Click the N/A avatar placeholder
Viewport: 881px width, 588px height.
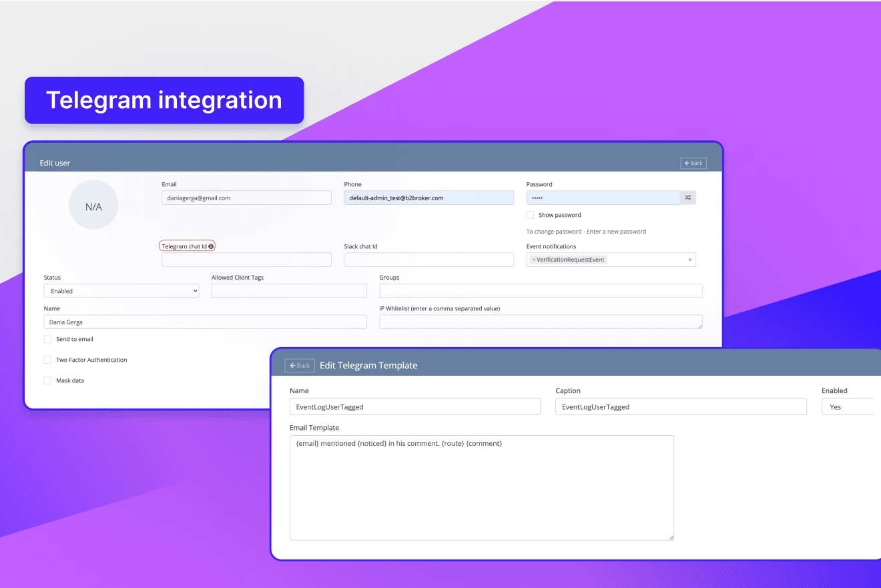click(93, 206)
